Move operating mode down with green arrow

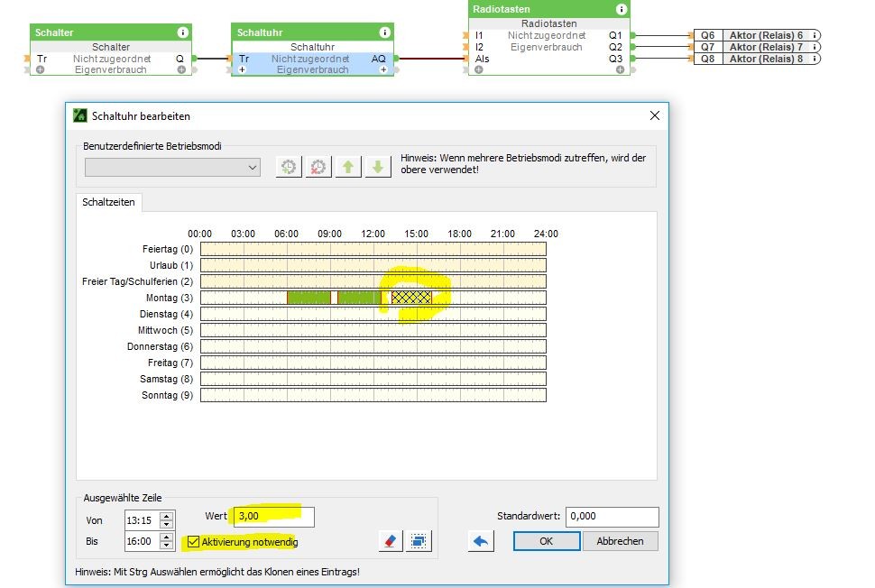pyautogui.click(x=378, y=167)
